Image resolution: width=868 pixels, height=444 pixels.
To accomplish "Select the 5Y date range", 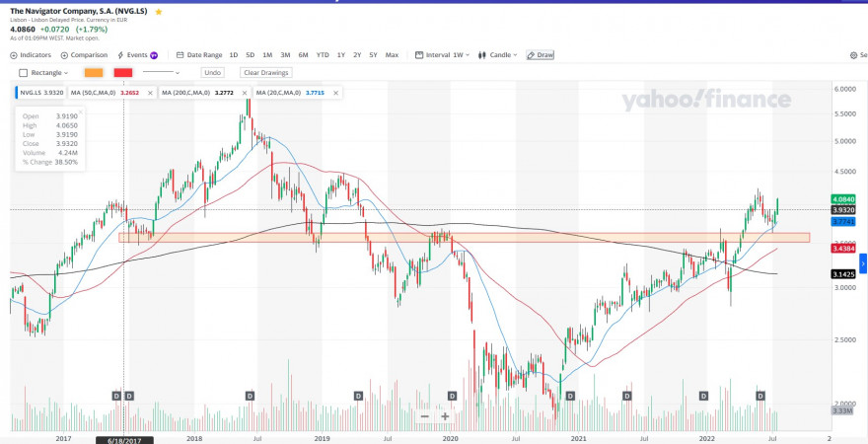I will tap(373, 55).
